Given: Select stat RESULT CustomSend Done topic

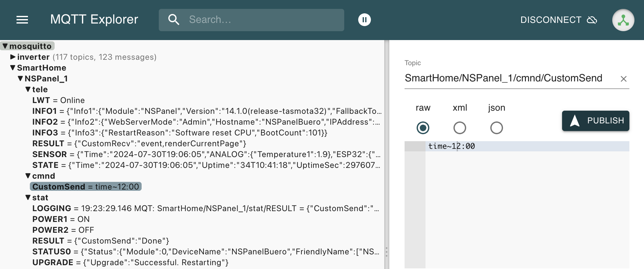Looking at the screenshot, I should [x=101, y=241].
